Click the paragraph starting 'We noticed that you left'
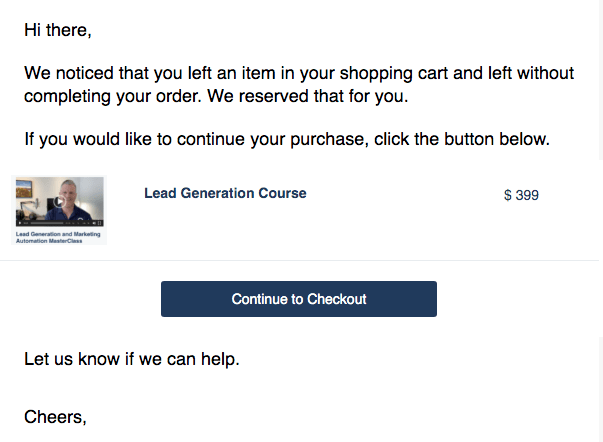This screenshot has width=603, height=442. pos(299,84)
